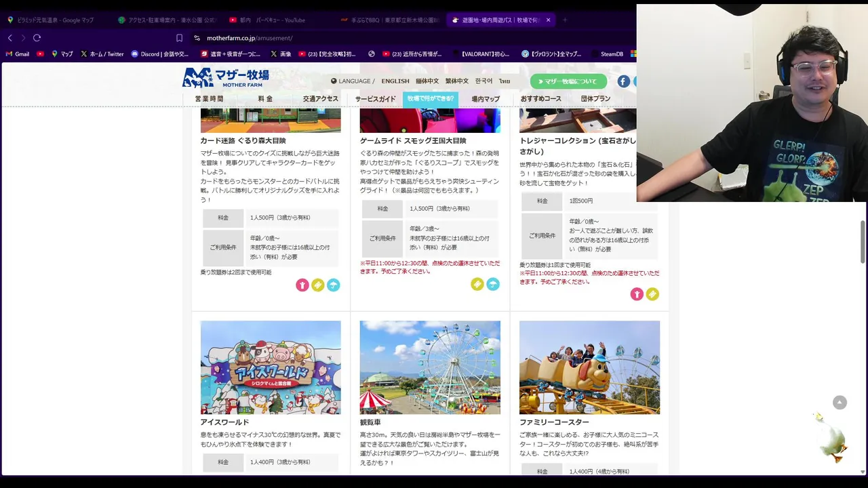Open the Discord bookmark
The width and height of the screenshot is (868, 488).
tap(160, 54)
